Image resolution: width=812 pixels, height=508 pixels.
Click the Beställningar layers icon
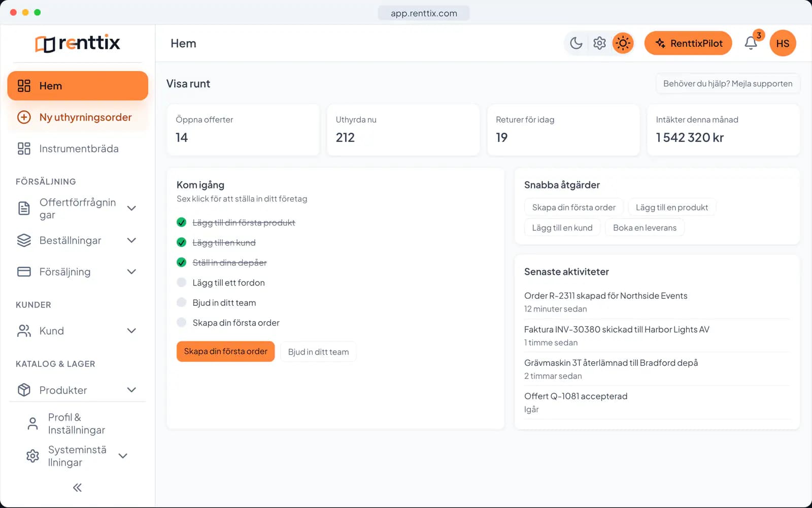(24, 240)
